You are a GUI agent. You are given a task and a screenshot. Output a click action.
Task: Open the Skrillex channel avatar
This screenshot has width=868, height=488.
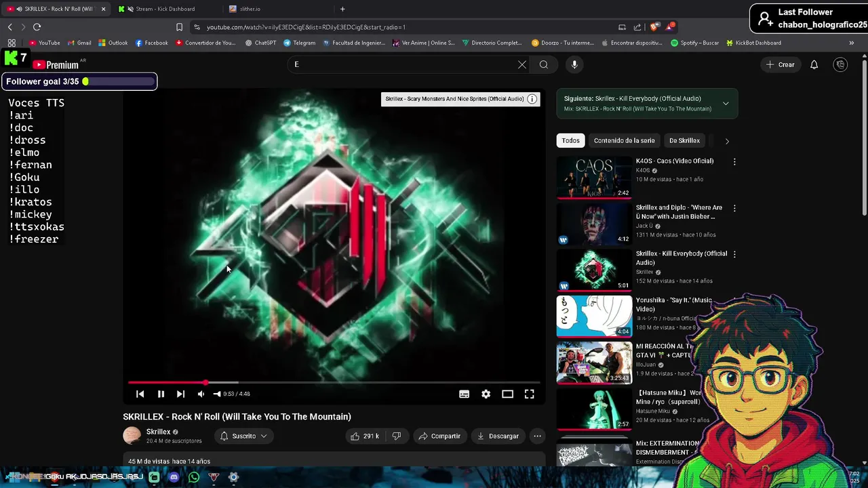pos(132,435)
